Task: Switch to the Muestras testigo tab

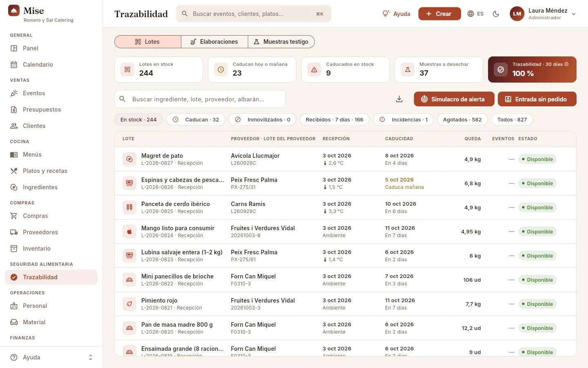Action: (x=281, y=42)
